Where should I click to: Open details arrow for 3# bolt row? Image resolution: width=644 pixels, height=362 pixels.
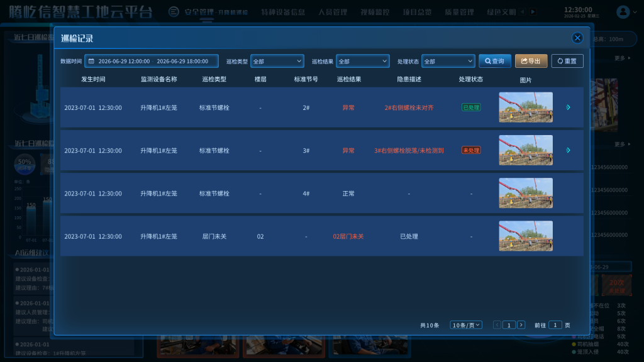tap(568, 150)
